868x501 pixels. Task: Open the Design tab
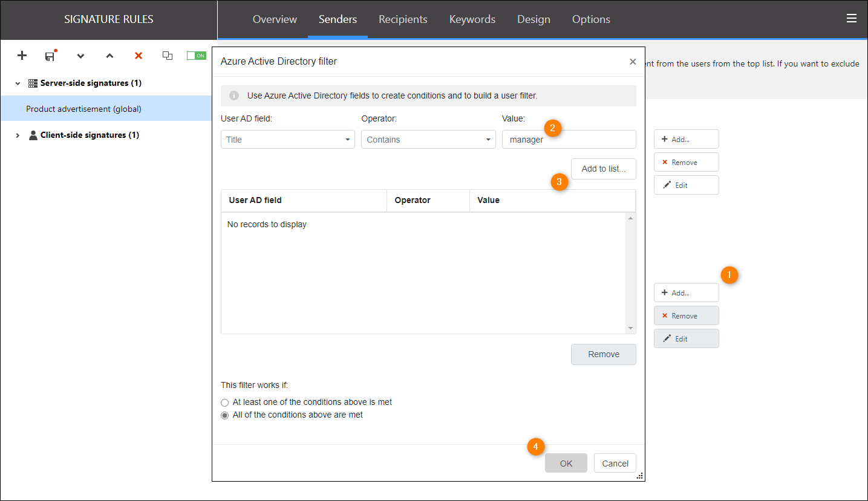coord(533,19)
